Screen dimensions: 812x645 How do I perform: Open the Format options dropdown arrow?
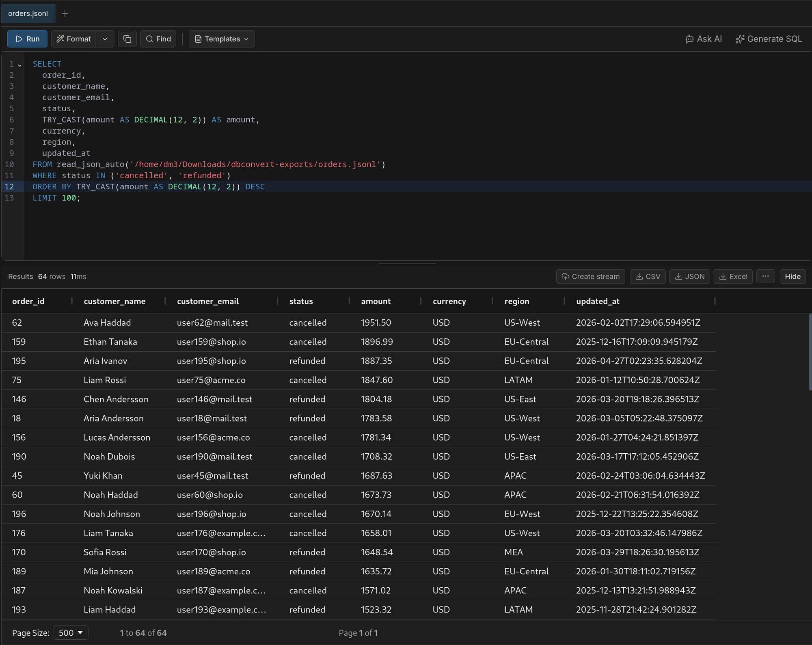105,39
